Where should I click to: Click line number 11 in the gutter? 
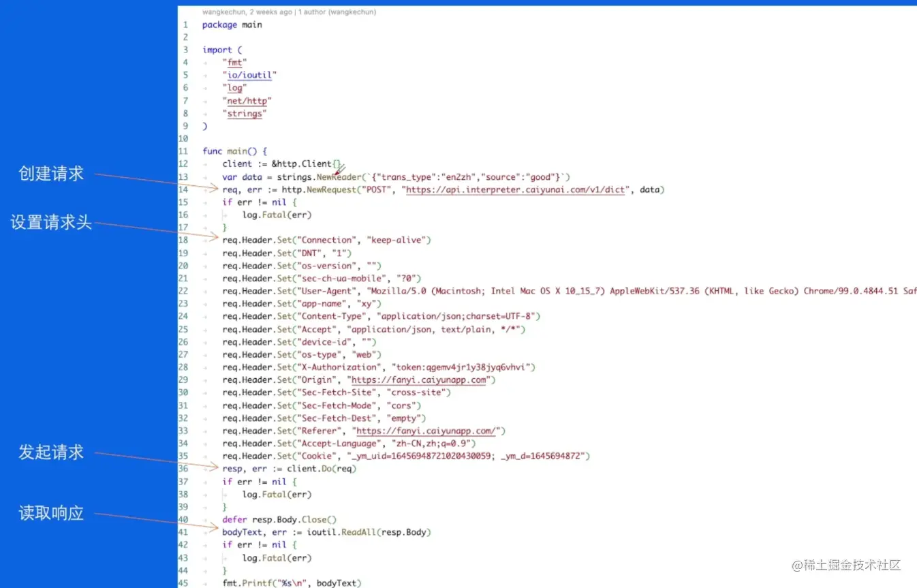tap(183, 151)
